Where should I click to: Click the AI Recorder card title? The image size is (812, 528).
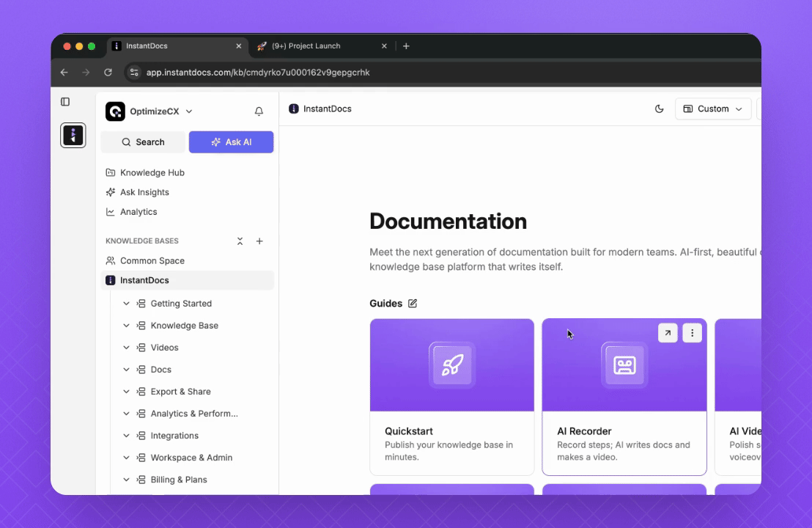pos(584,431)
